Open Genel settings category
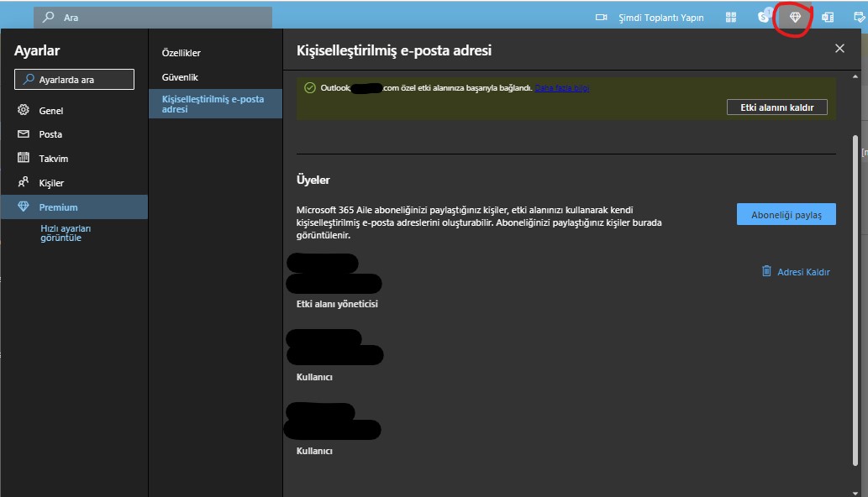This screenshot has height=497, width=868. [x=50, y=111]
